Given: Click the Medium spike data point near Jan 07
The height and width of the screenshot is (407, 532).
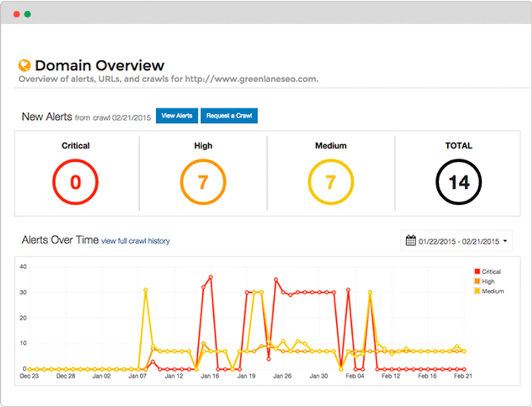Looking at the screenshot, I should tap(146, 290).
